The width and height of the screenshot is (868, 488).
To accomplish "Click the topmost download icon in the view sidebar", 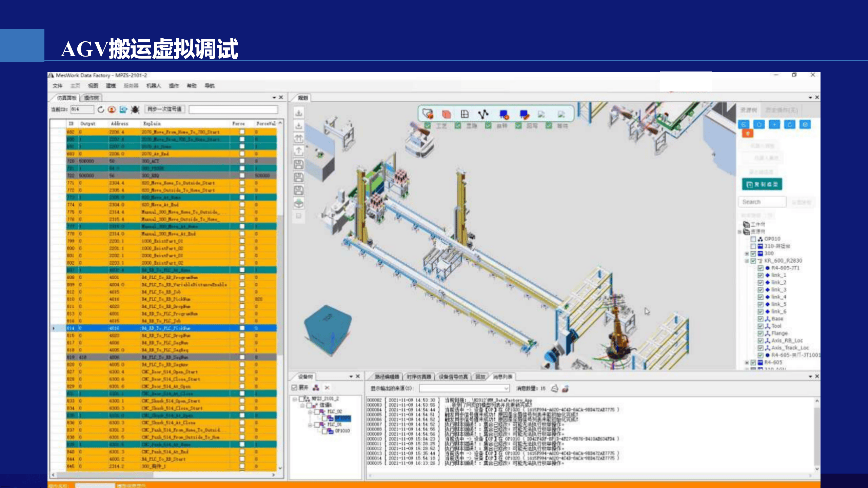I will point(298,113).
